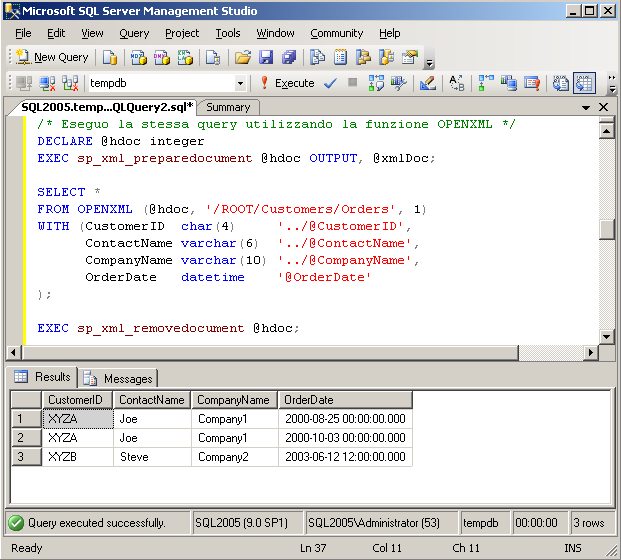
Task: Toggle Include Client Statistics
Action: [x=509, y=83]
